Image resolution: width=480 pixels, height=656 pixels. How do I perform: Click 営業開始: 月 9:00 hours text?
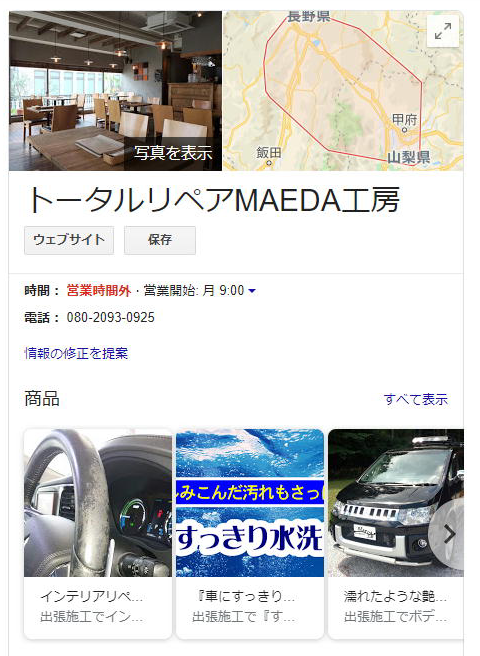194,290
